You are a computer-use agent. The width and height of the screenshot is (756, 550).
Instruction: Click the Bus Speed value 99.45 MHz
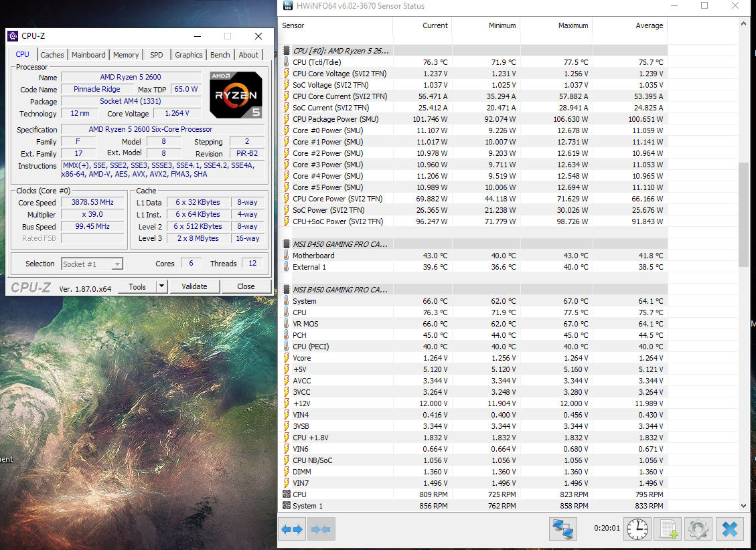click(92, 226)
